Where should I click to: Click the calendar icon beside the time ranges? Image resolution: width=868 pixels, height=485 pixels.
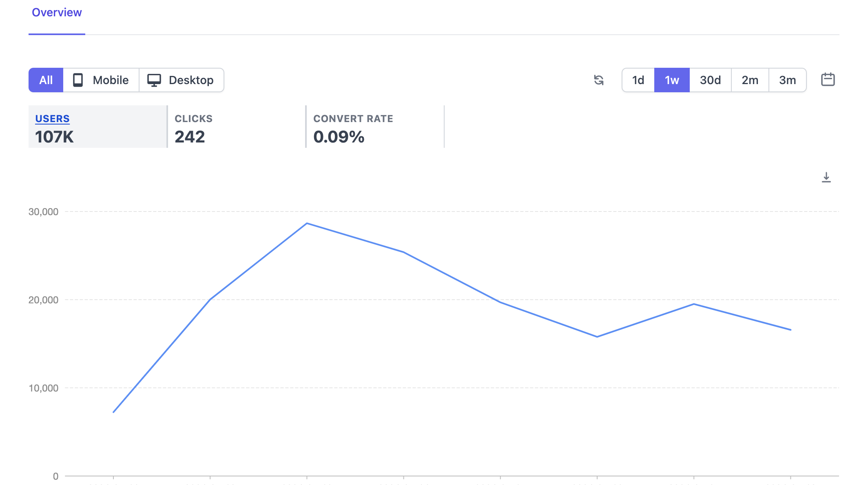(x=828, y=80)
